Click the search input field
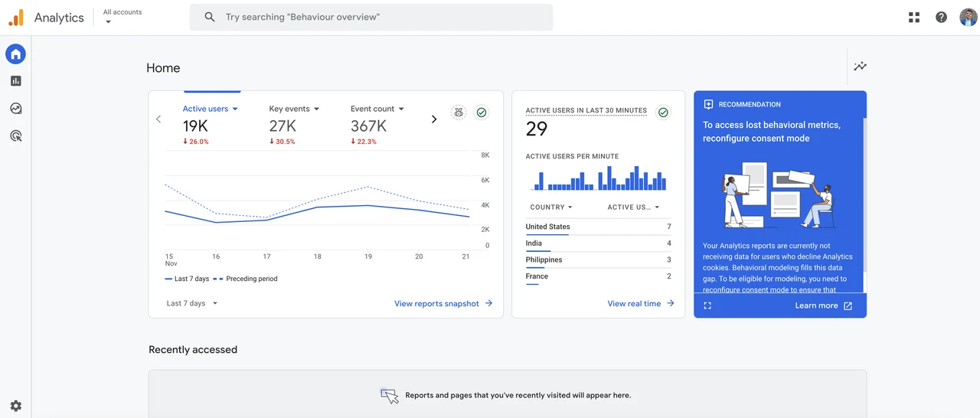Screen dimensions: 980x418 371,17
